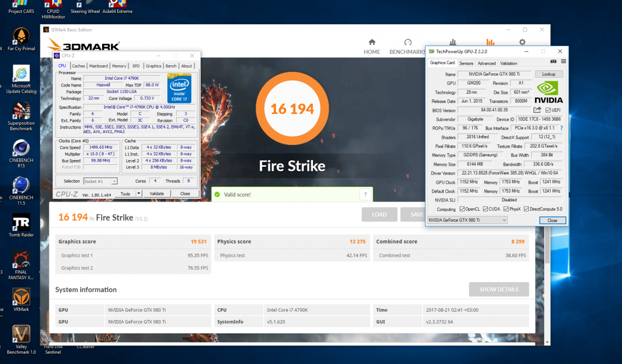This screenshot has height=364, width=622.
Task: Click the Tools button in CPU-Z
Action: 125,194
